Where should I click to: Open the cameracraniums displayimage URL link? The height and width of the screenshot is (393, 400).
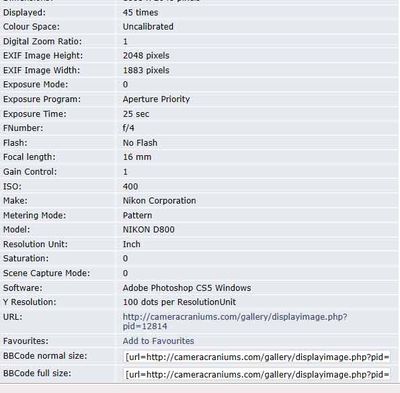pyautogui.click(x=235, y=321)
